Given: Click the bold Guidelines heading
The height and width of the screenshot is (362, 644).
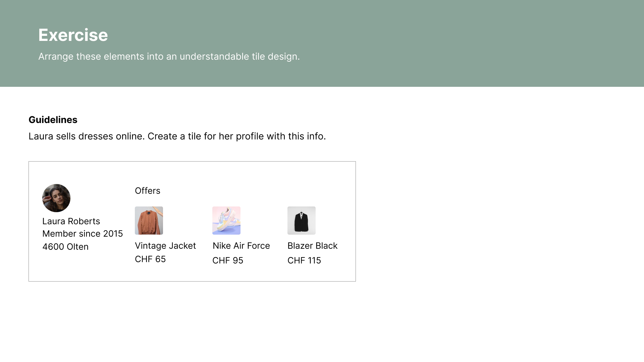Looking at the screenshot, I should (x=53, y=120).
